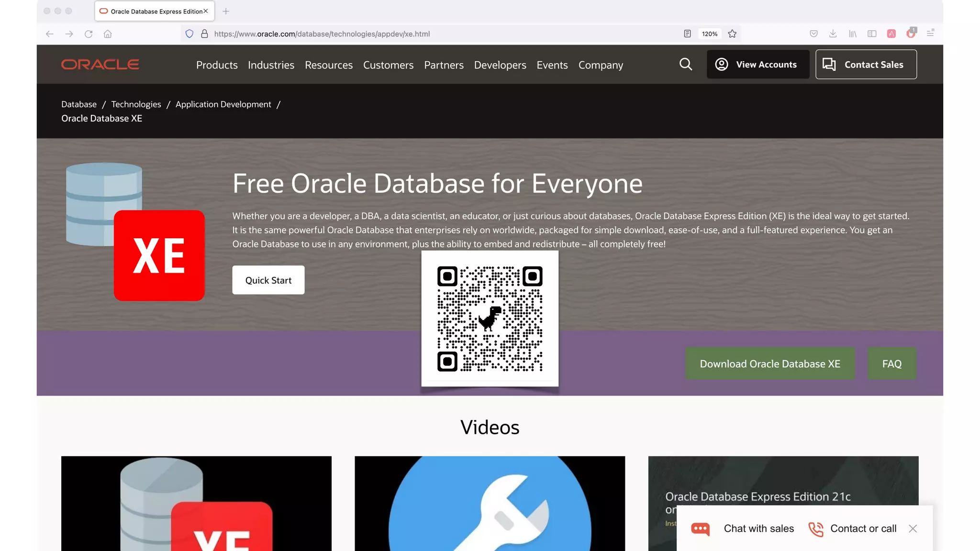980x551 pixels.
Task: Toggle reader view icon in address bar
Action: (x=687, y=34)
